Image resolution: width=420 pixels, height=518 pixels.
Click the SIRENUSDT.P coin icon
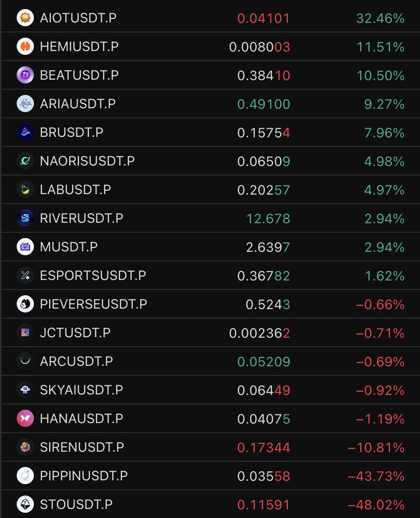[25, 447]
